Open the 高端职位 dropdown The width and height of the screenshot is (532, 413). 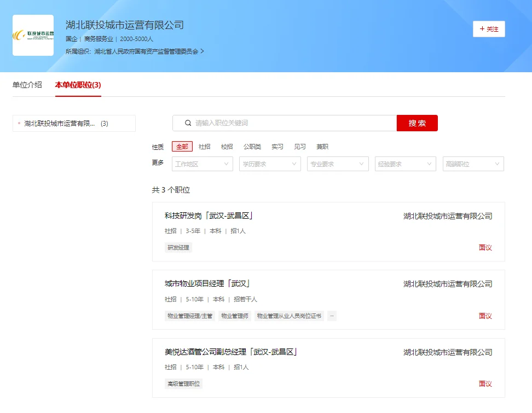(473, 164)
